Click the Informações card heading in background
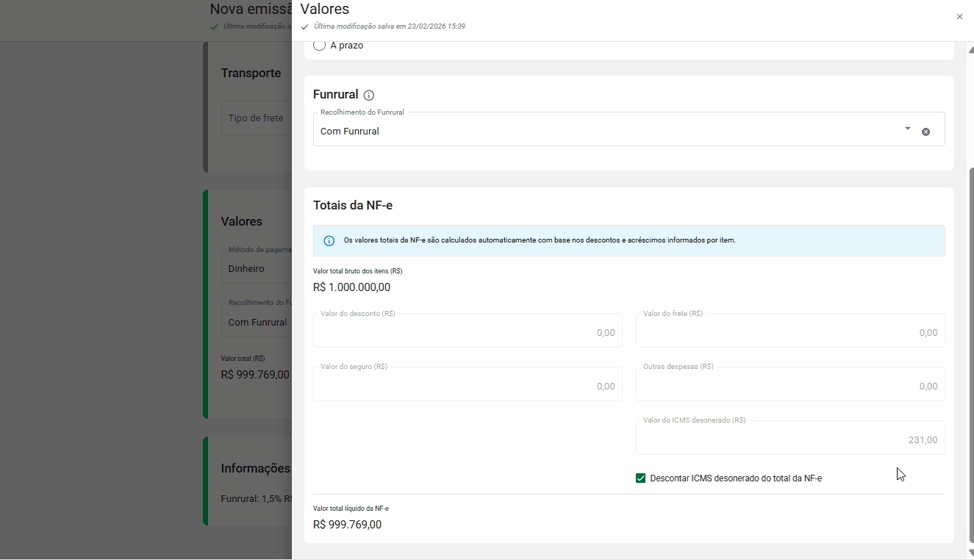 coord(255,469)
